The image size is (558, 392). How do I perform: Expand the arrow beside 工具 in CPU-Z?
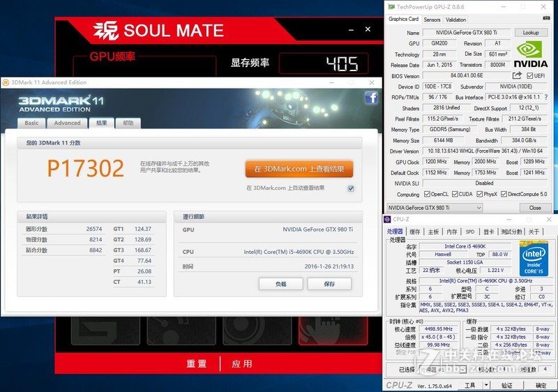[485, 385]
